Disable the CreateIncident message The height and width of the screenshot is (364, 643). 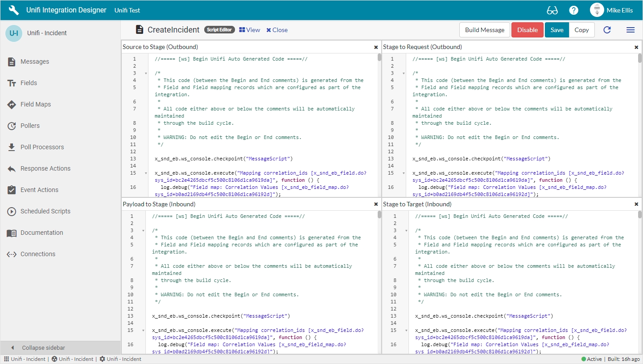(527, 30)
